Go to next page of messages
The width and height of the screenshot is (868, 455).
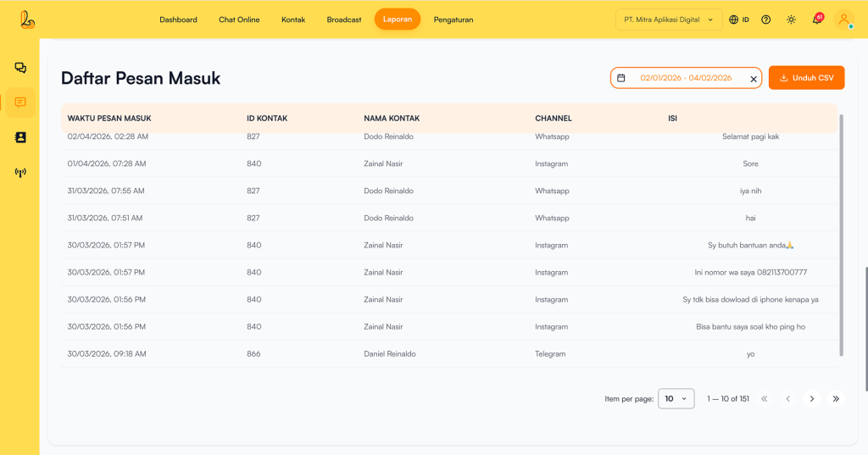point(812,398)
